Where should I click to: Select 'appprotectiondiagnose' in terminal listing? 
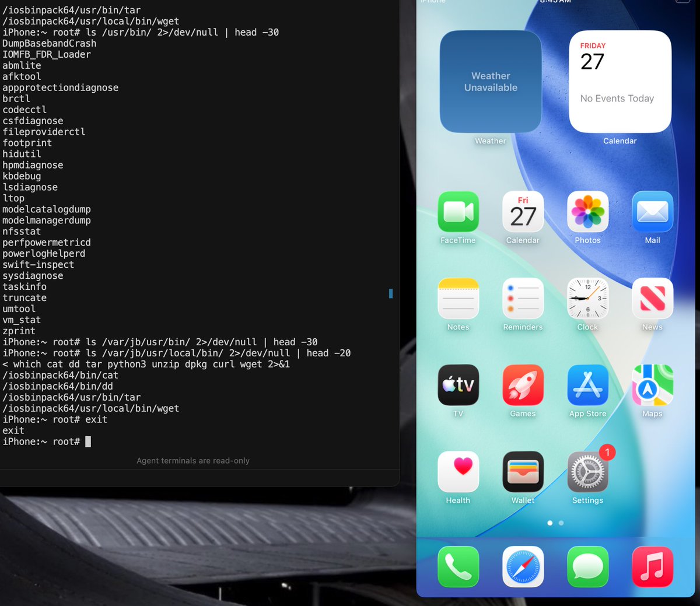pyautogui.click(x=61, y=87)
